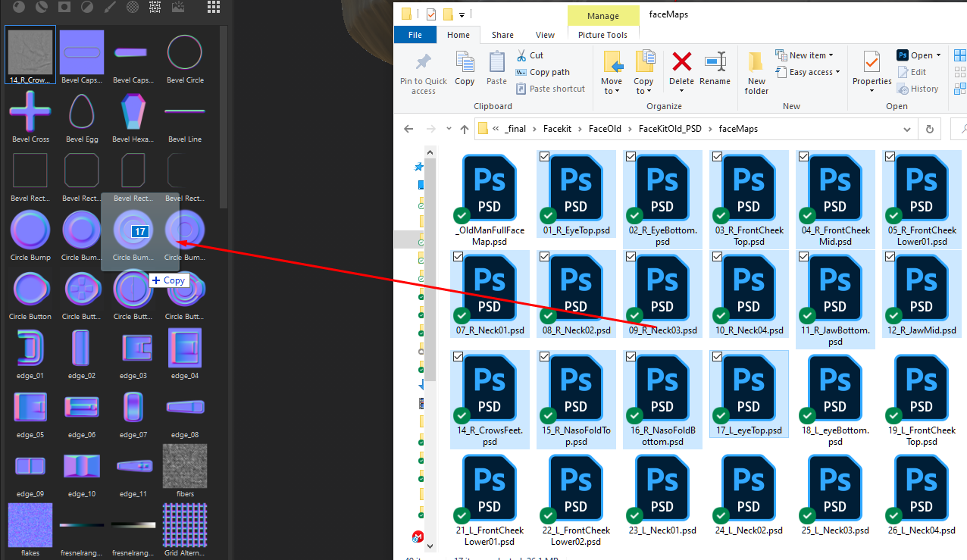Pin folder to Quick access
The width and height of the screenshot is (967, 560).
(x=424, y=74)
